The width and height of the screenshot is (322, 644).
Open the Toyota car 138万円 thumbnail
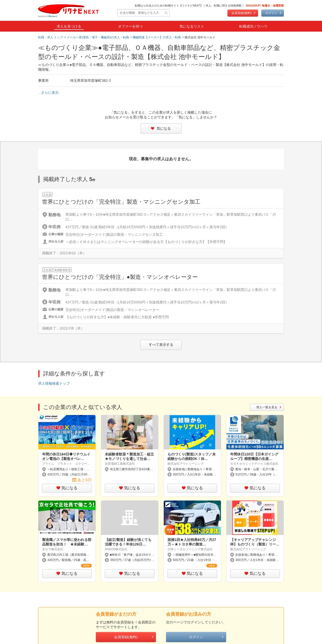pos(192,518)
